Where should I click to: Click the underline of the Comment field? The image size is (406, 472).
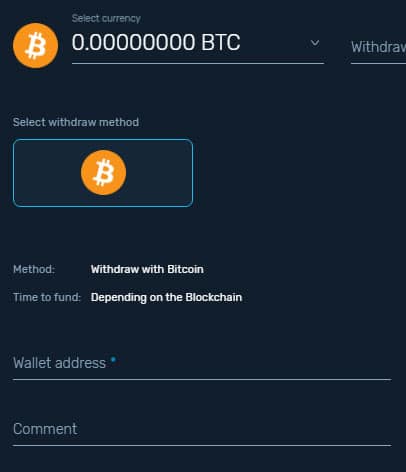pos(202,445)
